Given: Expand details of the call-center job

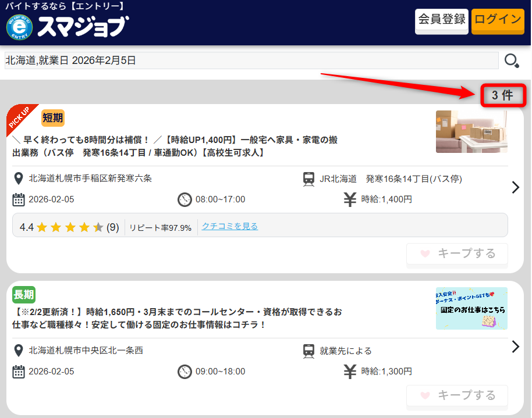Looking at the screenshot, I should 515,346.
